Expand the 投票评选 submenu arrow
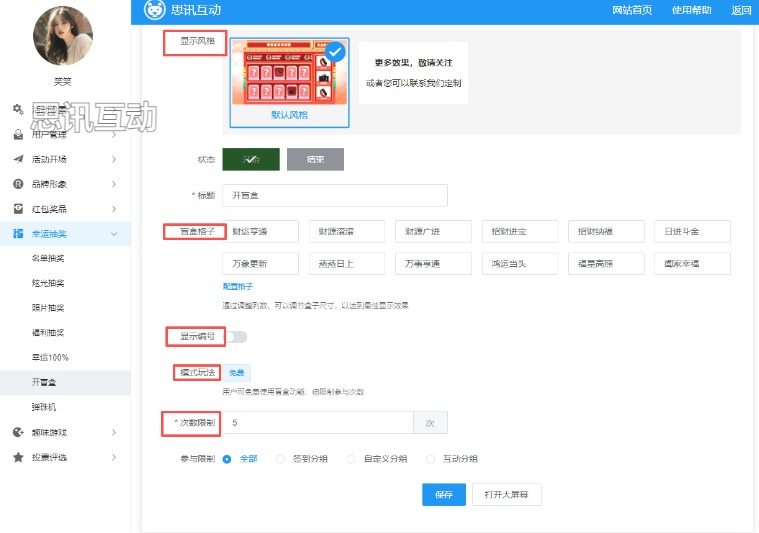This screenshot has height=533, width=759. [114, 457]
